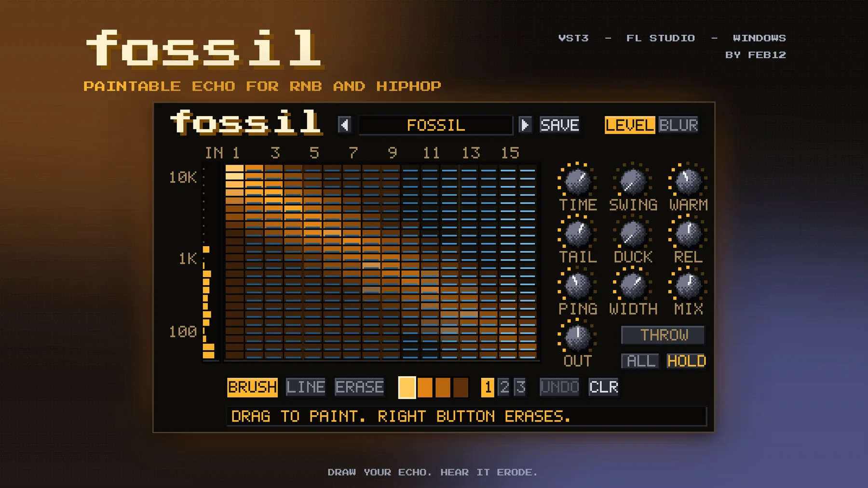868x488 pixels.
Task: Click the WARM knob
Action: click(x=688, y=181)
